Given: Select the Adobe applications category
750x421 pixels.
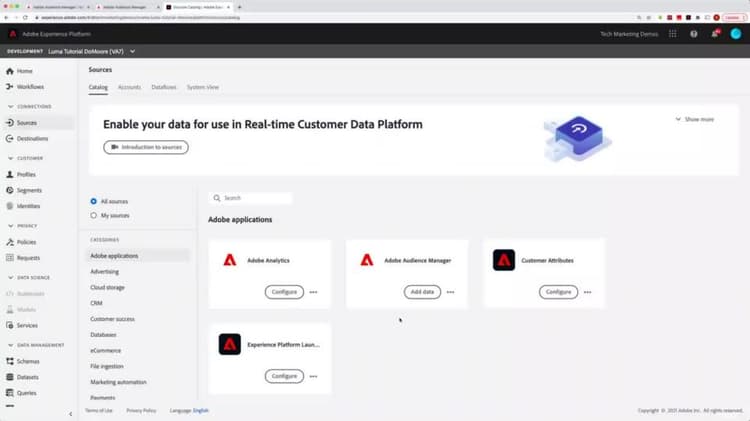Looking at the screenshot, I should pyautogui.click(x=138, y=256).
